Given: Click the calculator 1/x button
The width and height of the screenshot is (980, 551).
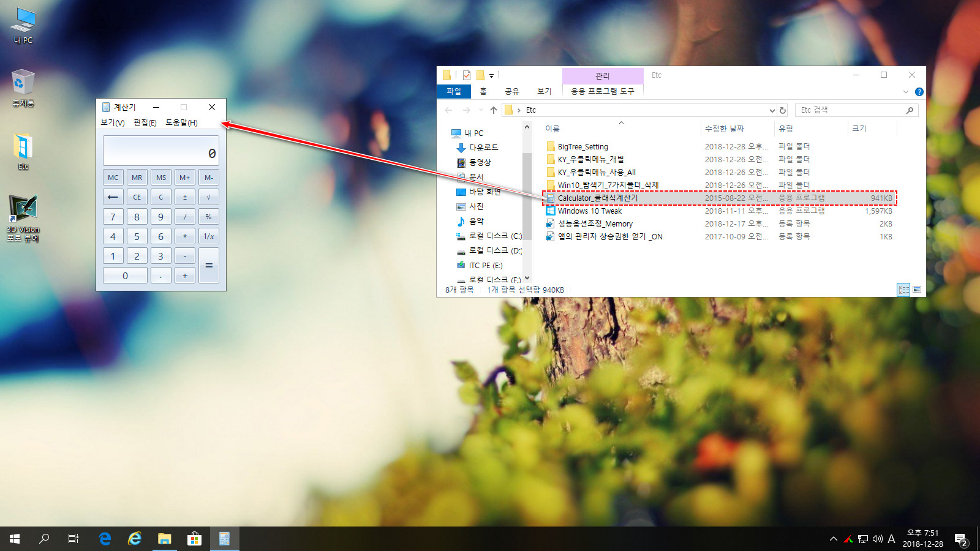Looking at the screenshot, I should point(209,236).
